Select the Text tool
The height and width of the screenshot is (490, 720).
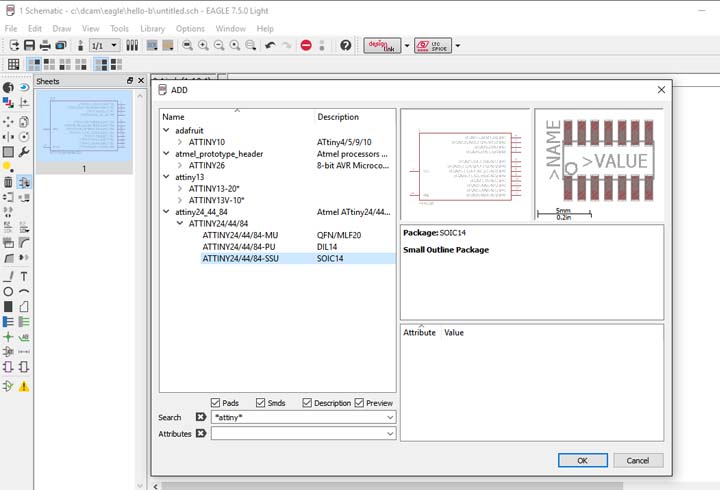pos(24,276)
